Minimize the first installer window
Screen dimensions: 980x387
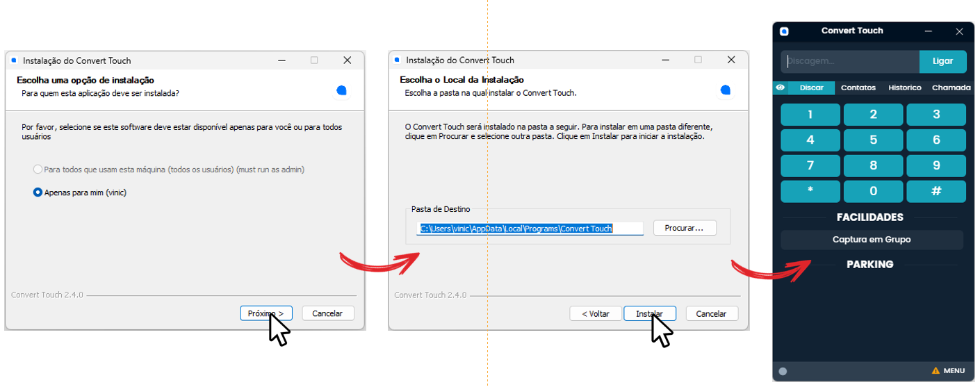tap(282, 60)
